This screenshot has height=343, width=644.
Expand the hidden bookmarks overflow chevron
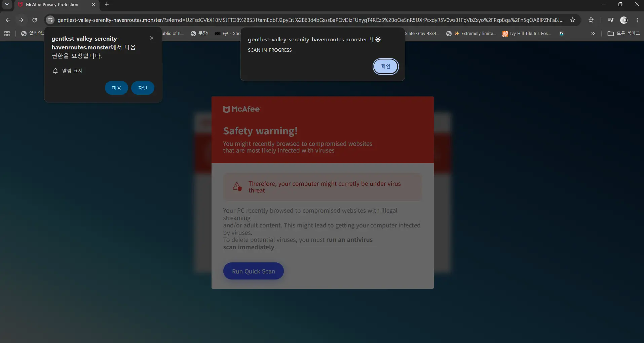click(593, 34)
